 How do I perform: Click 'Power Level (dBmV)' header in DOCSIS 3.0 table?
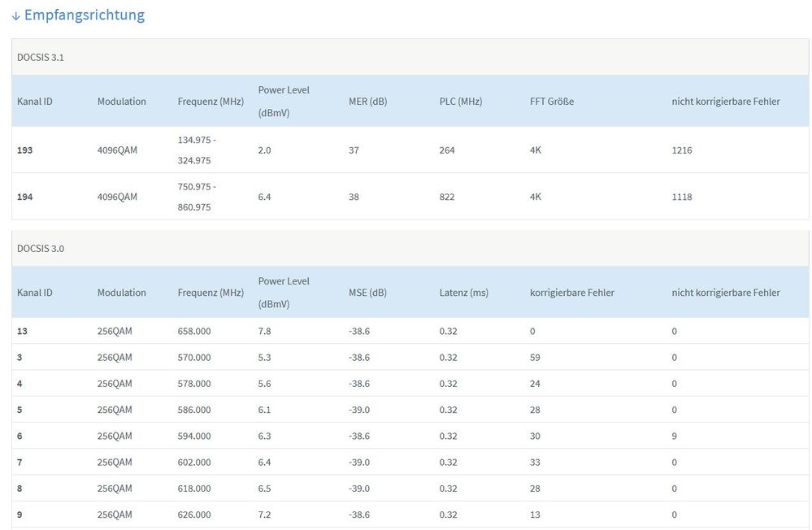tap(284, 292)
